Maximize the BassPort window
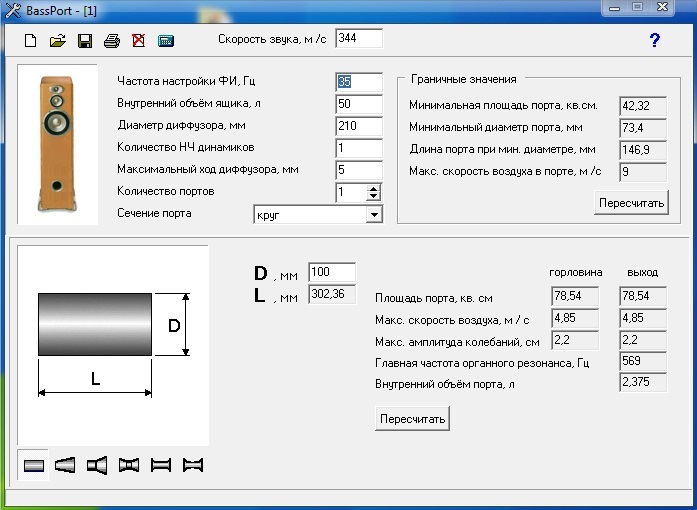697x510 pixels. click(638, 8)
